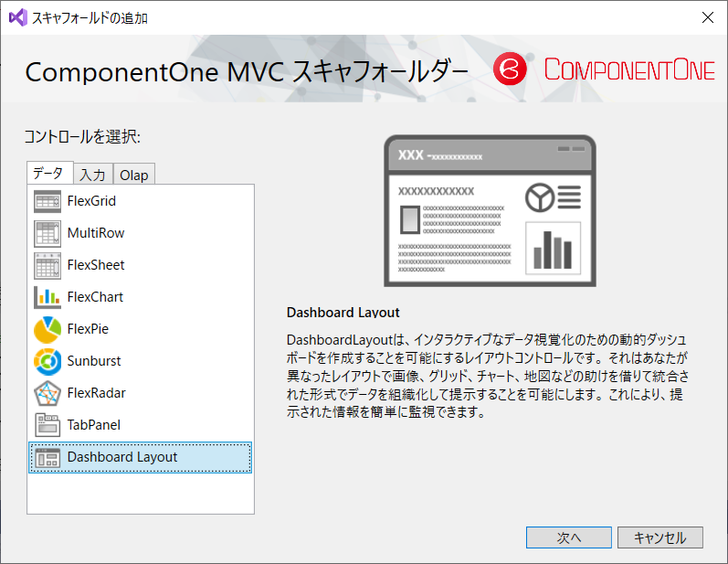Switch to the Olap tab
Viewport: 728px width, 564px height.
point(133,175)
